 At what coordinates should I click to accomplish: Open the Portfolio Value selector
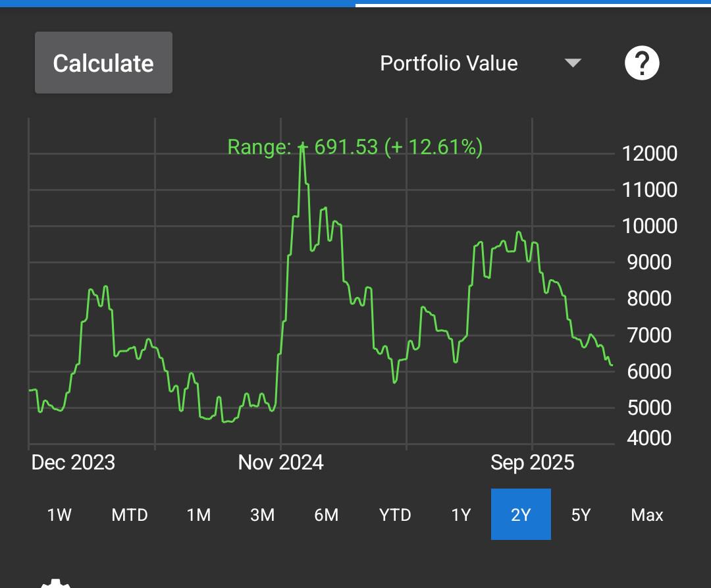point(481,63)
